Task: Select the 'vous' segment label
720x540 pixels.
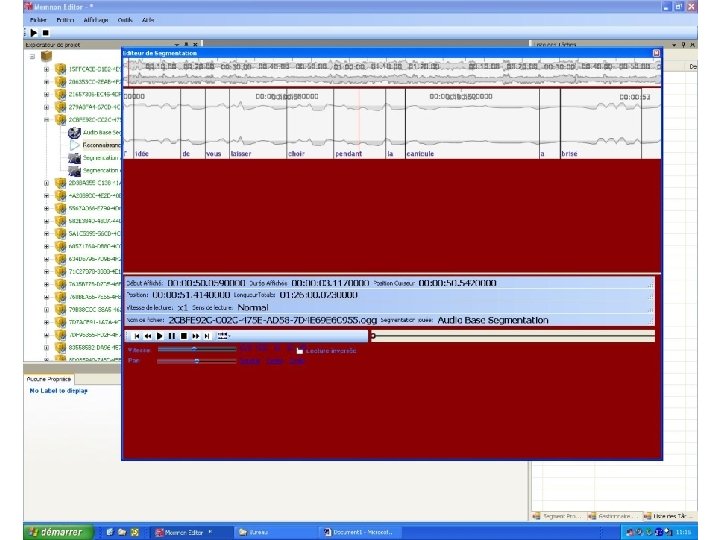Action: coord(214,154)
